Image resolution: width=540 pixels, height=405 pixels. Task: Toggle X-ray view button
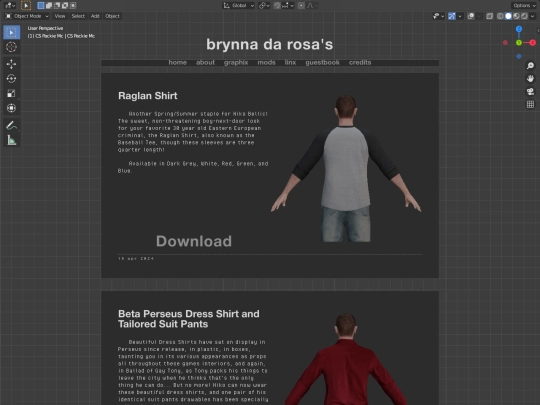point(489,16)
